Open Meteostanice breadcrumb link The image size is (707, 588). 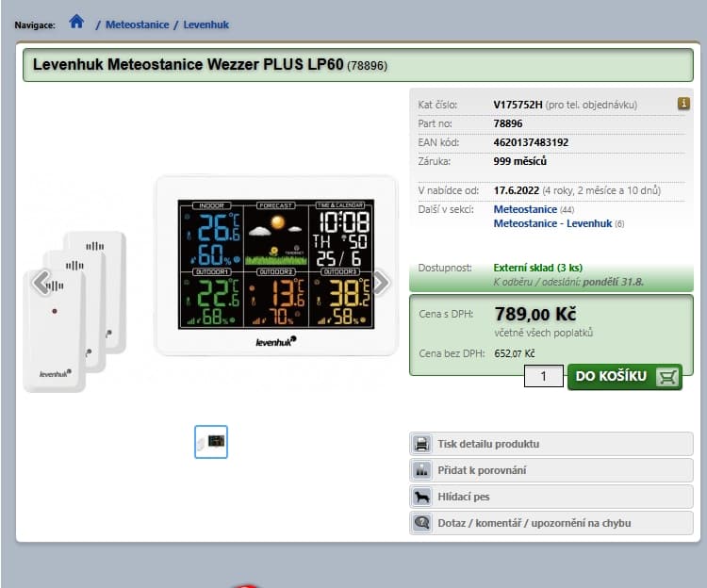[137, 24]
